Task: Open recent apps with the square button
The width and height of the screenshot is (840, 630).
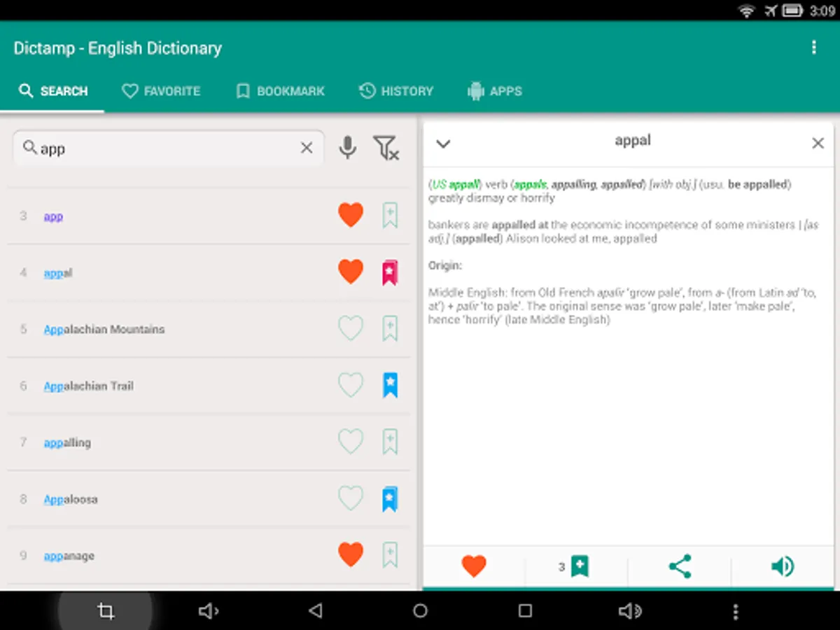Action: click(x=525, y=611)
